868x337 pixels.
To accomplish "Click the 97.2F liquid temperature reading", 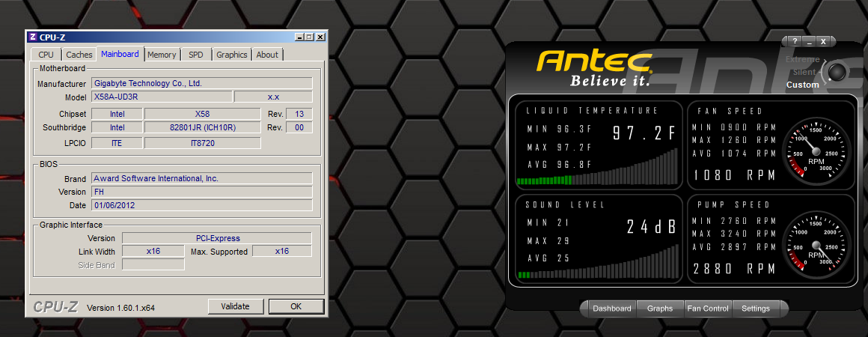I will [644, 133].
